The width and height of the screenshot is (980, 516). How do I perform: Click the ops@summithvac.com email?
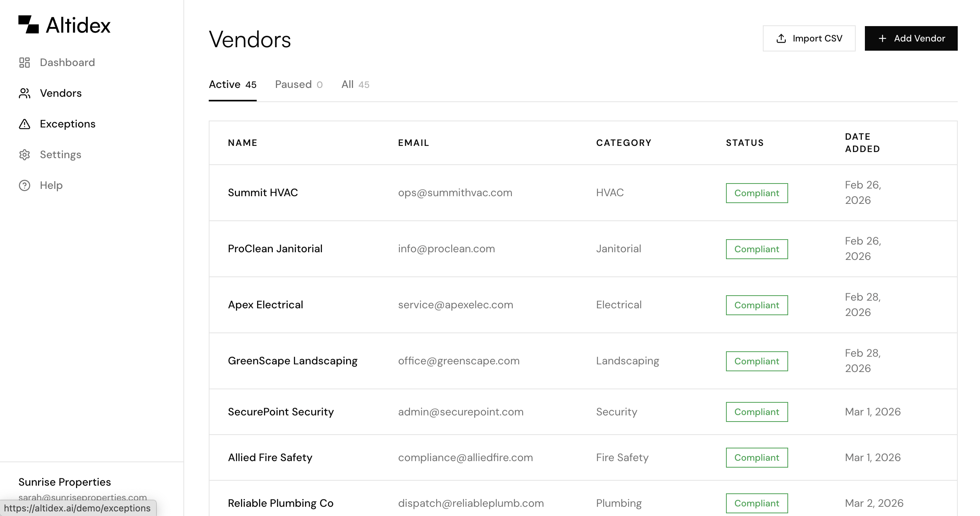(455, 193)
